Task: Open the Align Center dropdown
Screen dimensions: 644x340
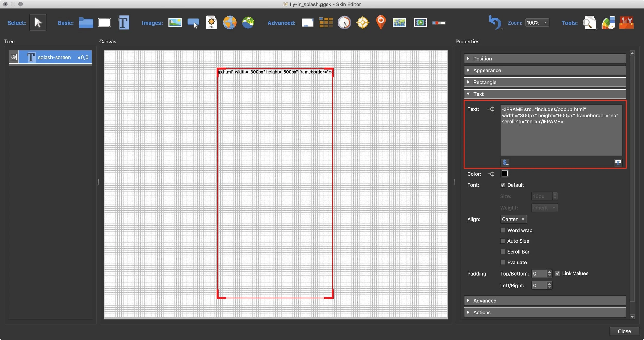Action: click(x=513, y=219)
